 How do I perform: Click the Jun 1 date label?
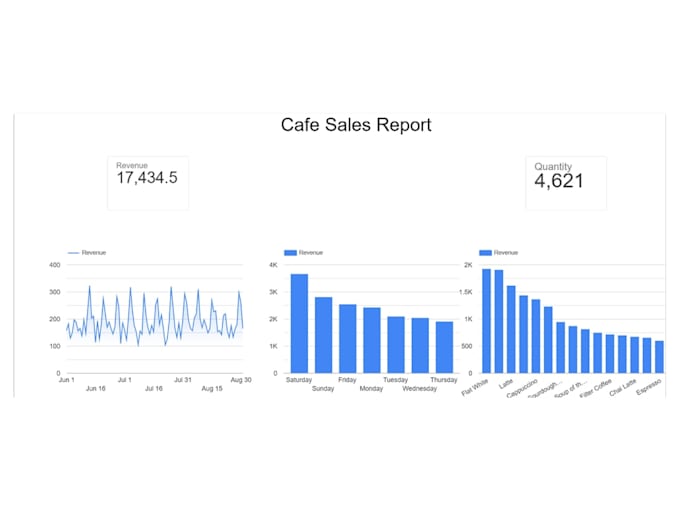tap(67, 380)
